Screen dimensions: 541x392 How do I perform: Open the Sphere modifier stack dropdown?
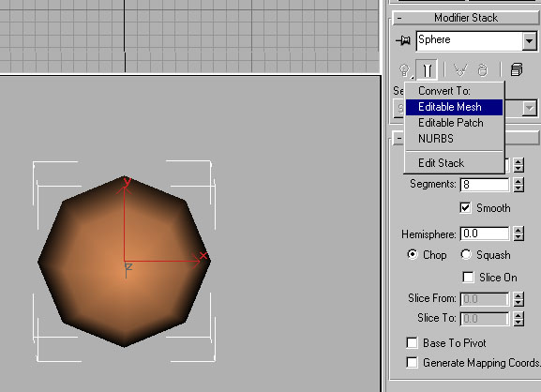tap(529, 41)
